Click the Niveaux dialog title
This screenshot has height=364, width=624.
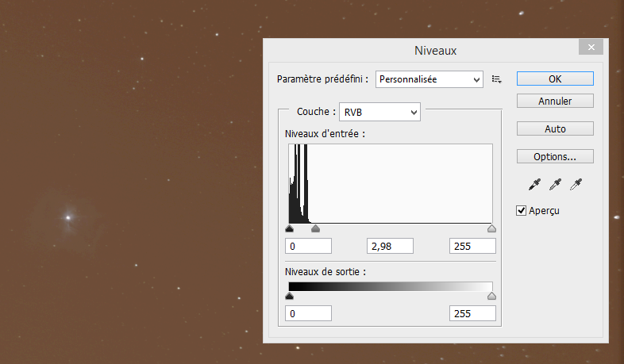tap(435, 51)
